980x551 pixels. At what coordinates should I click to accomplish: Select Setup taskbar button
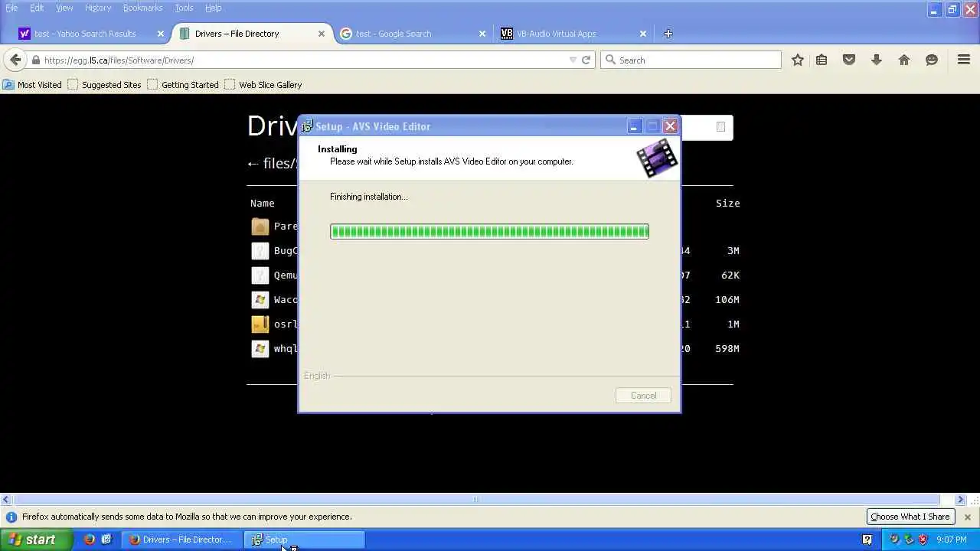point(304,540)
